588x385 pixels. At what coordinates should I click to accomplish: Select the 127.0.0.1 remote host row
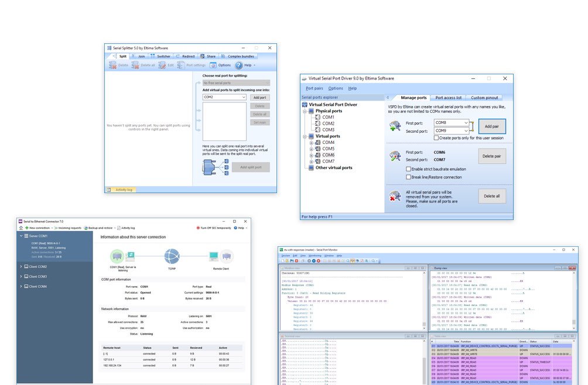pos(173,359)
